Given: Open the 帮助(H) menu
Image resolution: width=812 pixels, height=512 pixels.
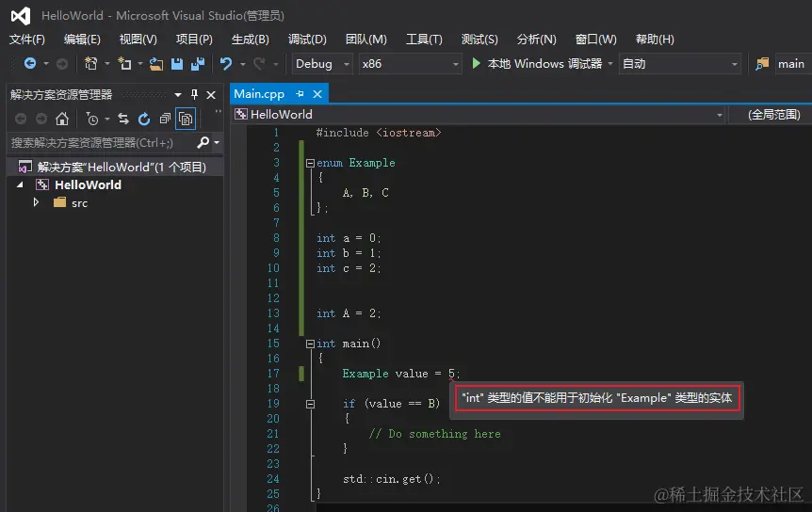Looking at the screenshot, I should [x=655, y=40].
